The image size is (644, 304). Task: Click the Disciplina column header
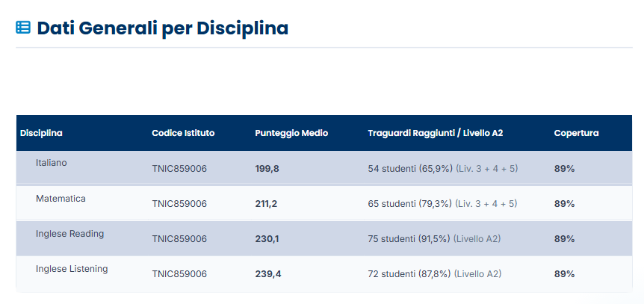(41, 133)
